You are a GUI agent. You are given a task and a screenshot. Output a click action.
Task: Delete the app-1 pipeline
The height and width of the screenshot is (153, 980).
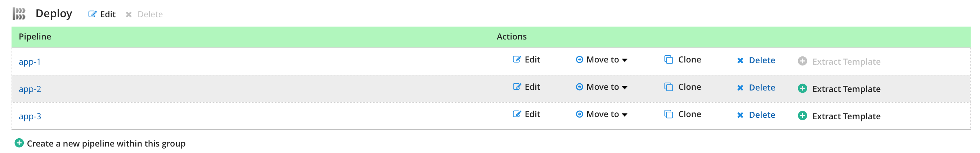click(x=761, y=60)
